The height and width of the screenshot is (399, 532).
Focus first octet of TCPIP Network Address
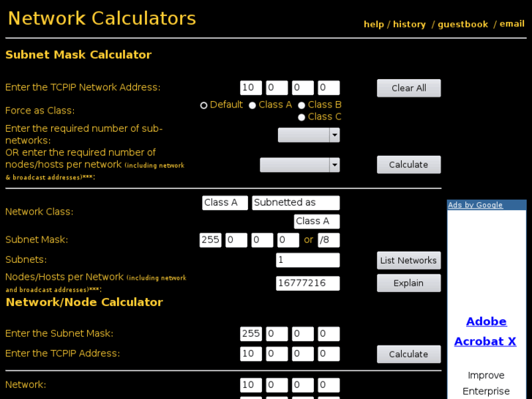251,88
